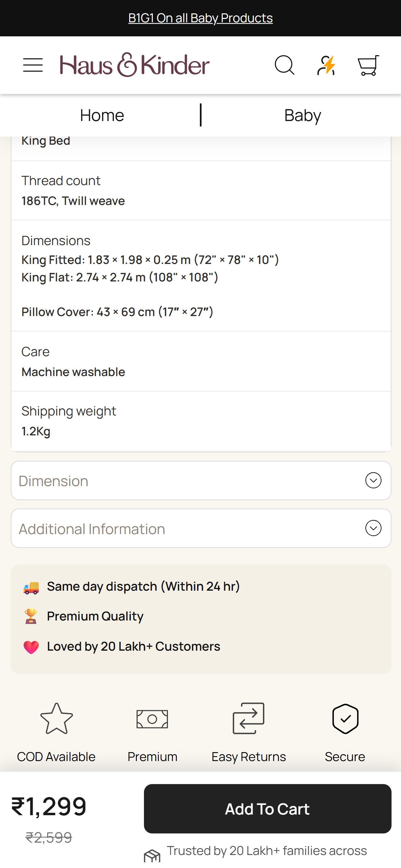Open the search magnifier icon

(284, 65)
